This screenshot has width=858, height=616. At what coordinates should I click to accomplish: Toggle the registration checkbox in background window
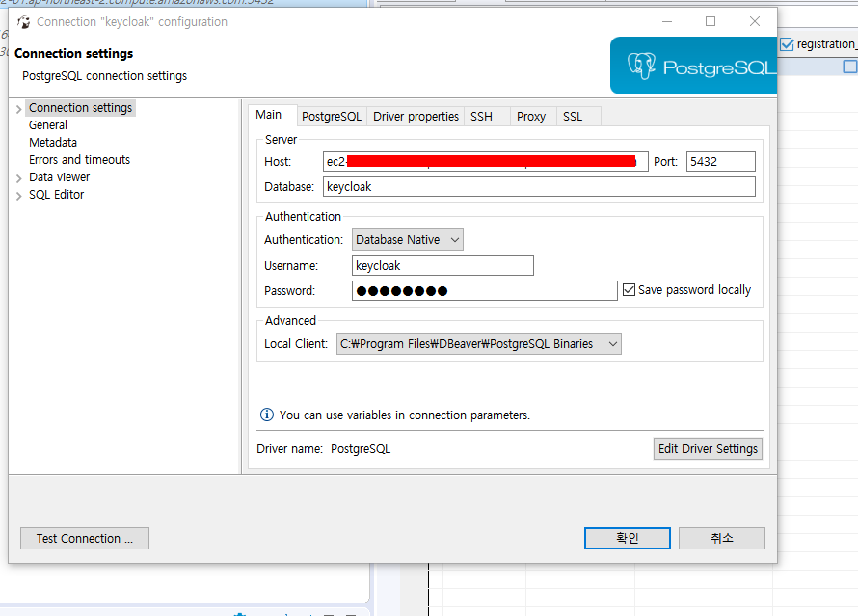pos(787,44)
